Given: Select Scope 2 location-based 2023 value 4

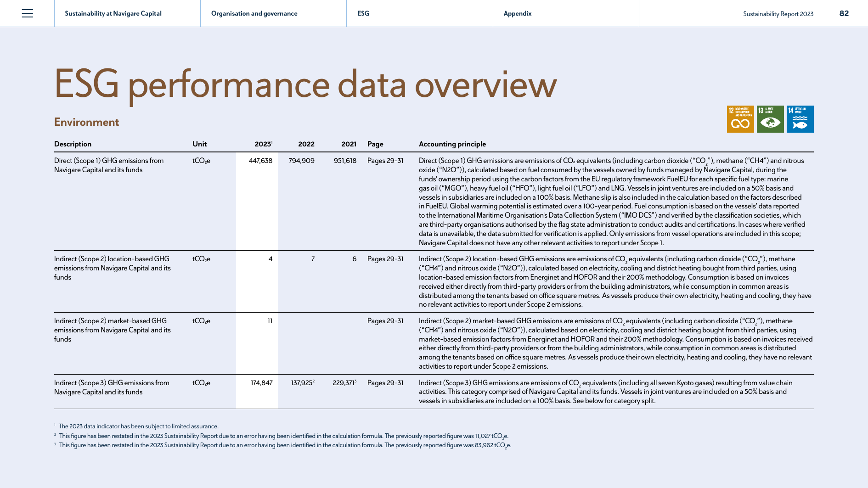Looking at the screenshot, I should [271, 259].
